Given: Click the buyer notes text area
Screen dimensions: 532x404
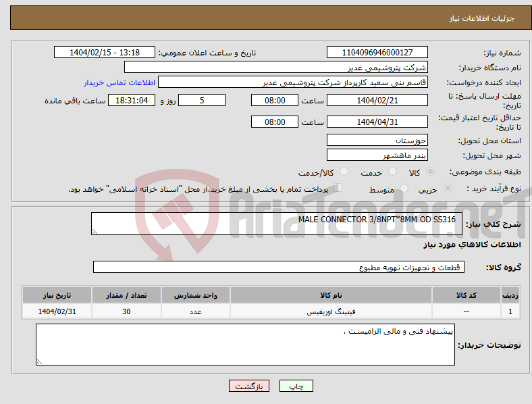Looking at the screenshot, I should 245,345.
